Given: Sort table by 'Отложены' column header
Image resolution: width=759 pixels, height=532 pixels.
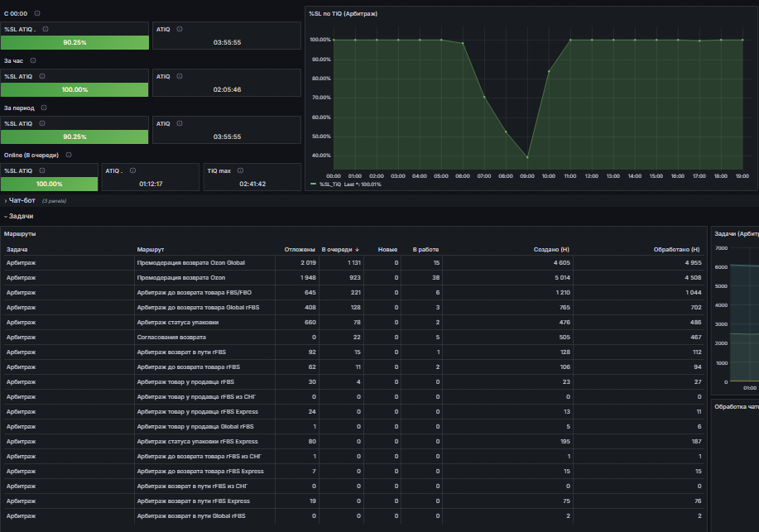Looking at the screenshot, I should click(x=300, y=249).
